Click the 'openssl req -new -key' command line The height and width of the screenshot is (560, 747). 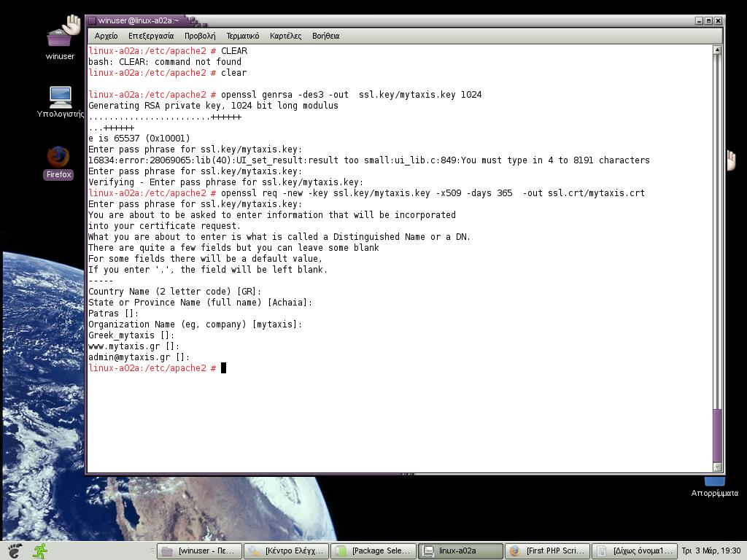(366, 193)
